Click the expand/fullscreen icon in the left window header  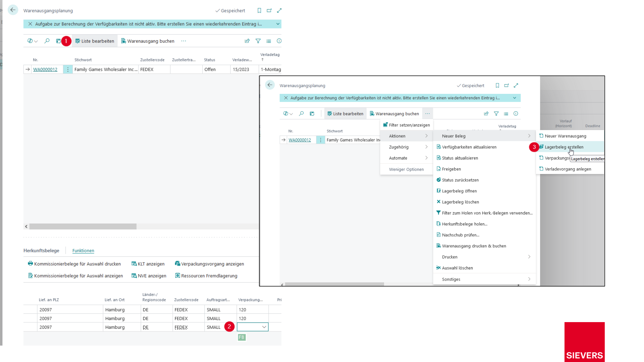pyautogui.click(x=279, y=11)
